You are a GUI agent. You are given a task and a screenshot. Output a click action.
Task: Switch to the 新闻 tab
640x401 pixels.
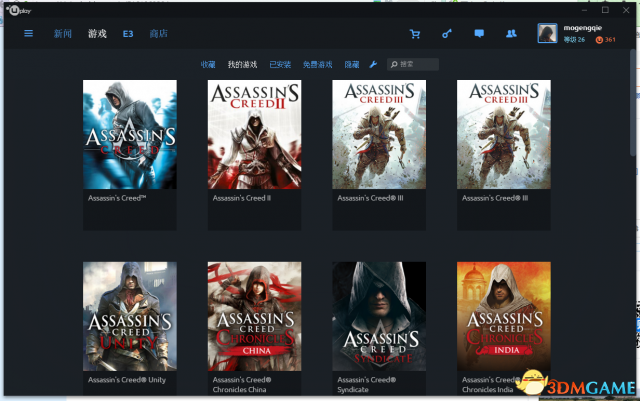62,33
